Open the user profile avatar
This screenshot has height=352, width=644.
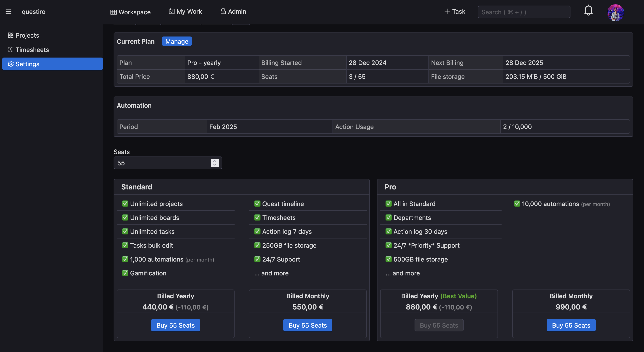pyautogui.click(x=616, y=12)
